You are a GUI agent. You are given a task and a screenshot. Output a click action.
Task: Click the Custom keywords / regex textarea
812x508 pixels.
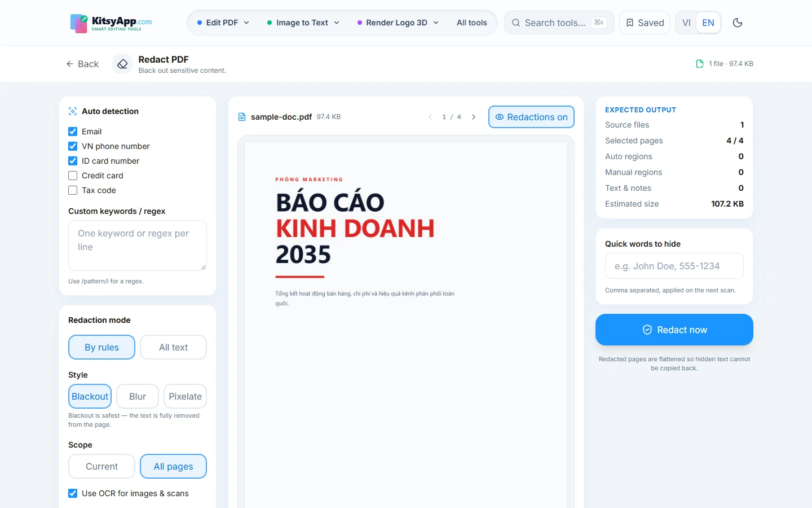pyautogui.click(x=138, y=246)
